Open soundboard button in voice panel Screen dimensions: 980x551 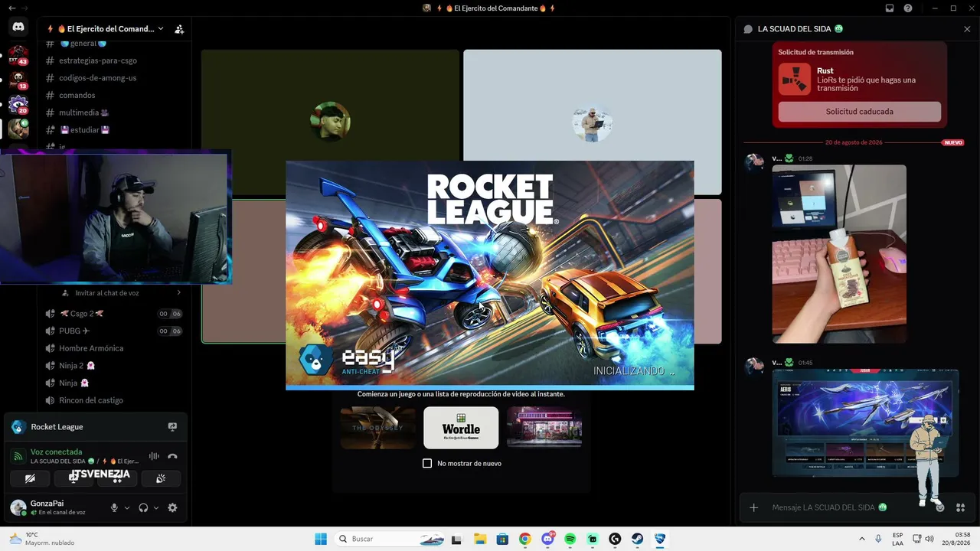(161, 478)
